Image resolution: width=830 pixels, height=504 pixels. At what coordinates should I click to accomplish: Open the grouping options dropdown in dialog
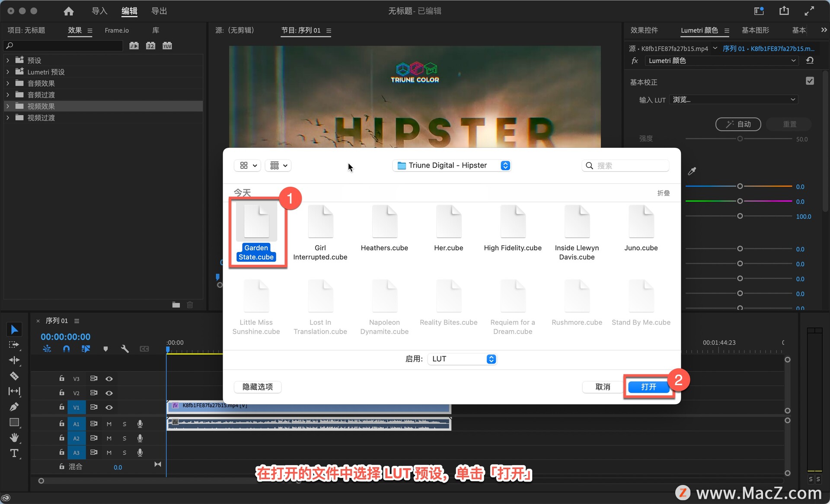click(278, 166)
